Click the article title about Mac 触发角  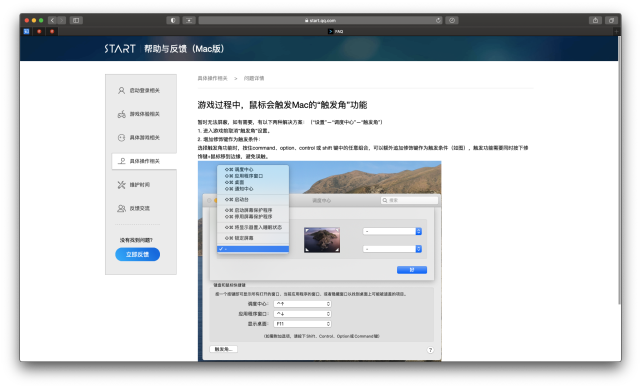(282, 105)
